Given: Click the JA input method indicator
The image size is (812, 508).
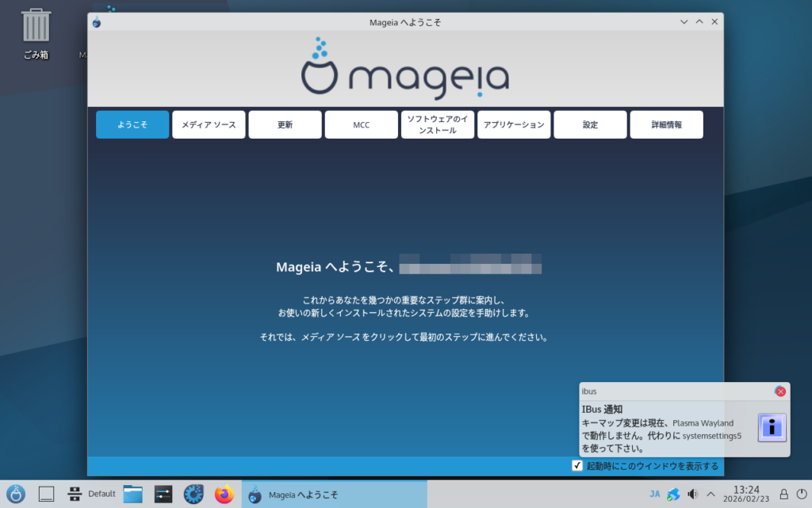Looking at the screenshot, I should [654, 495].
